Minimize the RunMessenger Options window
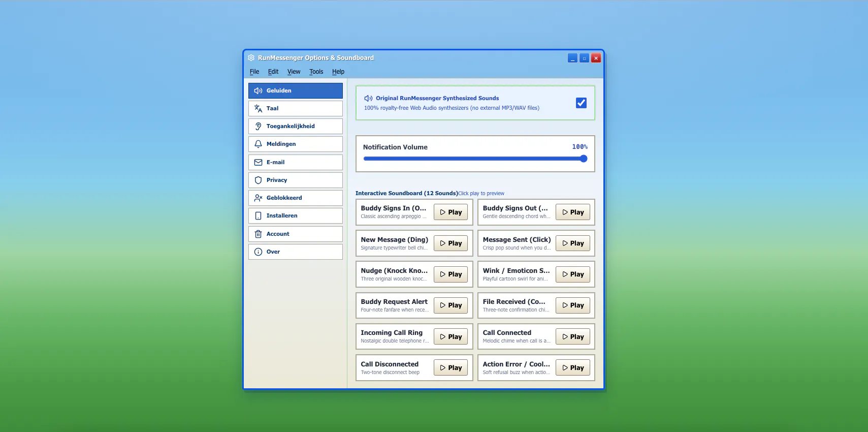The height and width of the screenshot is (432, 868). point(572,58)
